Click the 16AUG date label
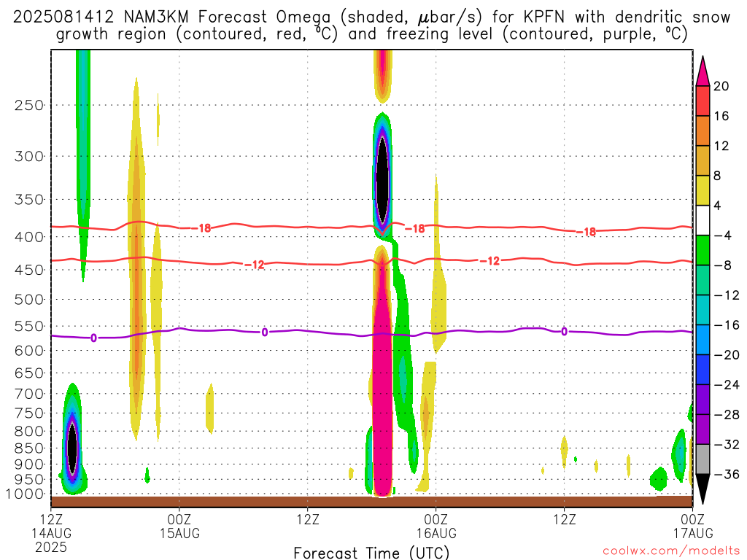This screenshot has height=560, width=747. pos(436,533)
